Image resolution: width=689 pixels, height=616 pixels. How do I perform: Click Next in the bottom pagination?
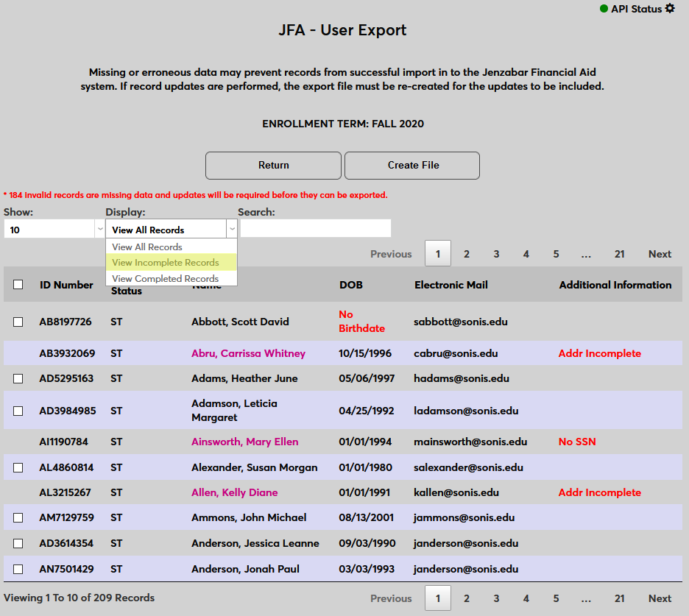point(660,598)
